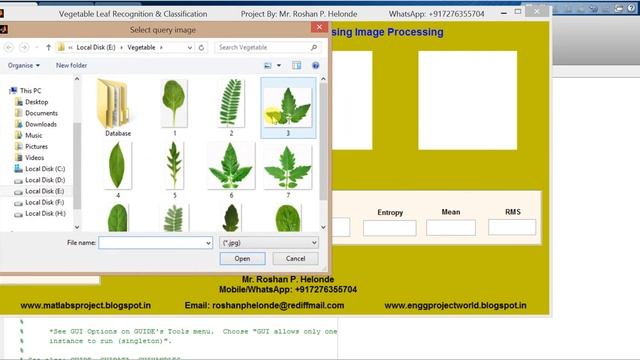This screenshot has width=640, height=360.
Task: Select highlighted leaf image 3
Action: pos(288,108)
